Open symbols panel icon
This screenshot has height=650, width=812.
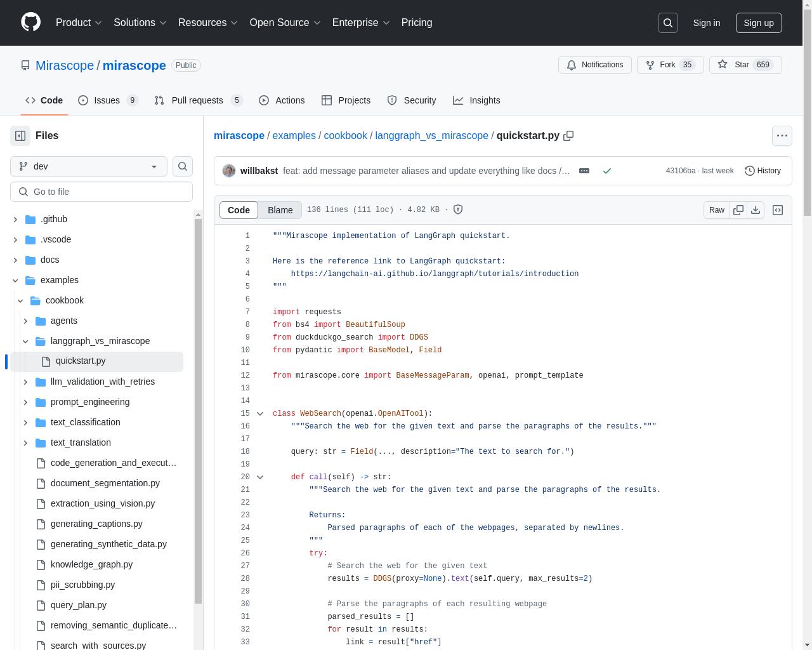tap(778, 210)
